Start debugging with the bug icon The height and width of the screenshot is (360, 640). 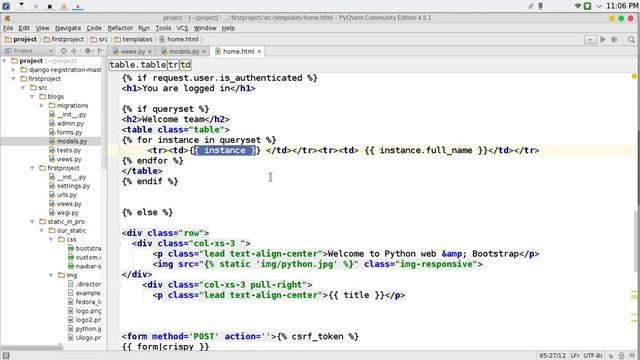click(x=614, y=40)
